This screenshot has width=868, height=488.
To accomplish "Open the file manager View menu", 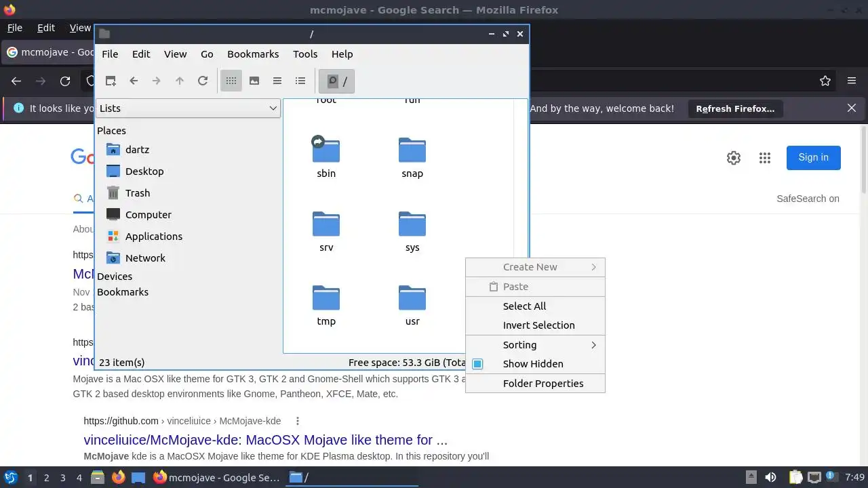I will click(x=175, y=54).
